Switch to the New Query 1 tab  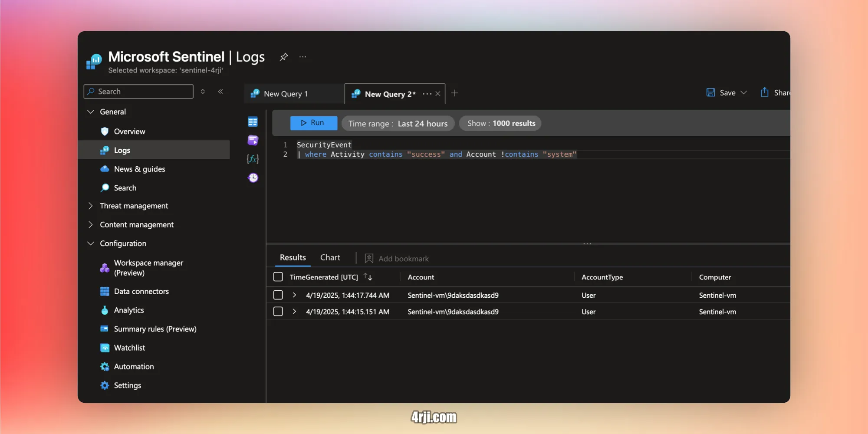click(x=286, y=93)
